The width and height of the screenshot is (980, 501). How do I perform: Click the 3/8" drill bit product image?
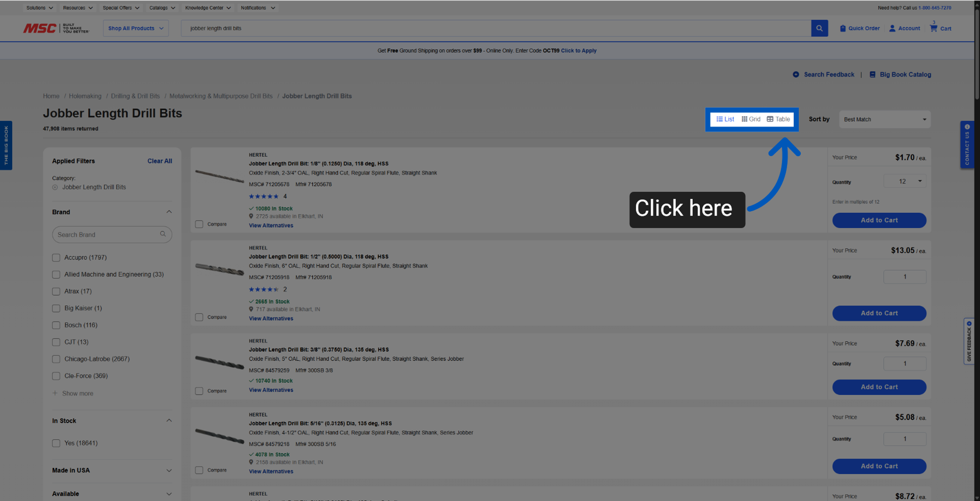[x=219, y=362]
